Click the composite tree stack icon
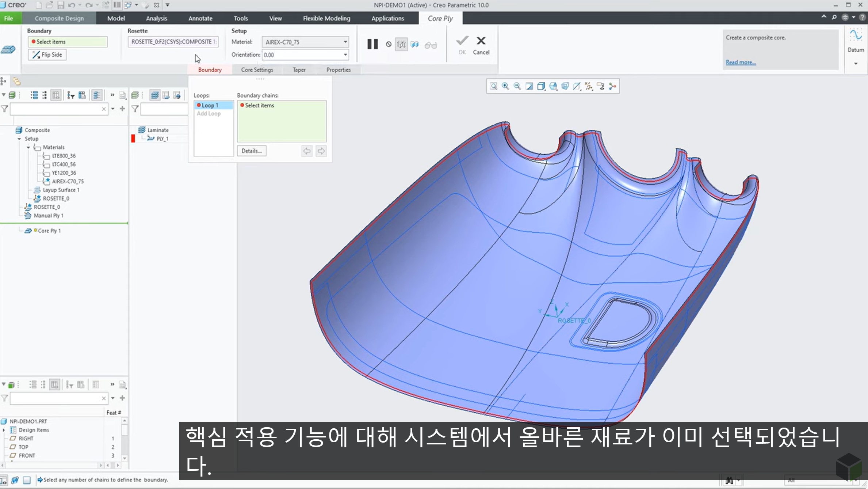The image size is (868, 489). (12, 95)
